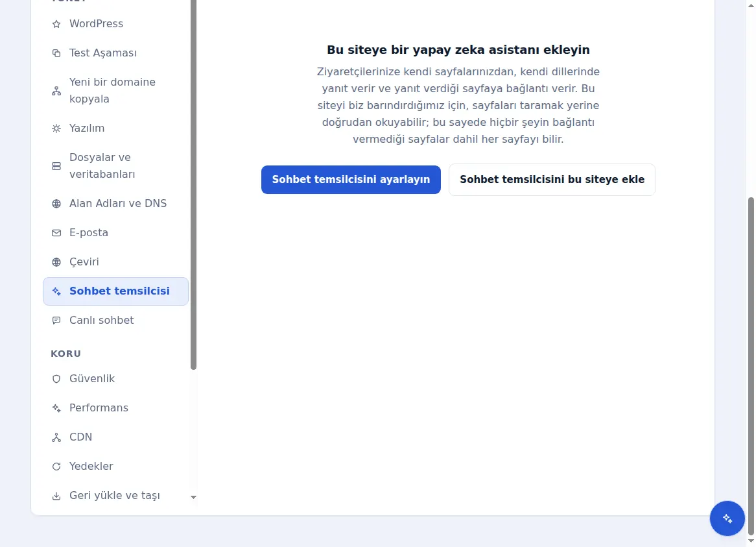The height and width of the screenshot is (547, 756).
Task: Open Yazılım settings
Action: coord(115,128)
